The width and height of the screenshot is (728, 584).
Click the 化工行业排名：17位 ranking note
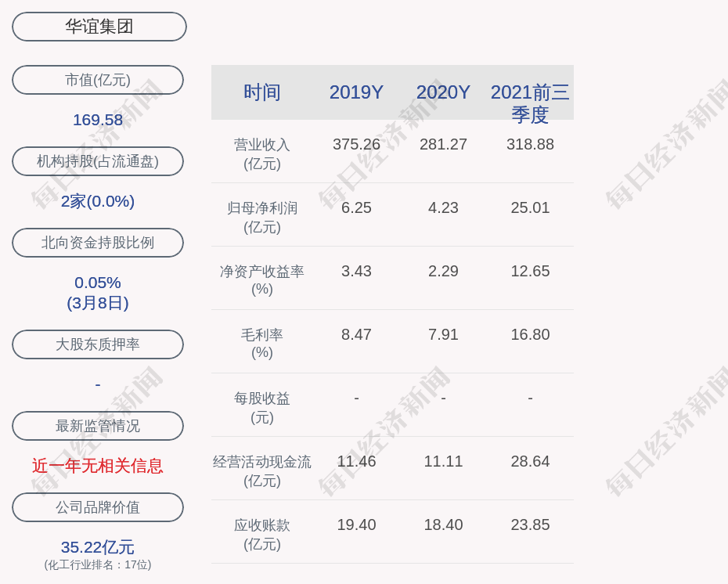[98, 564]
